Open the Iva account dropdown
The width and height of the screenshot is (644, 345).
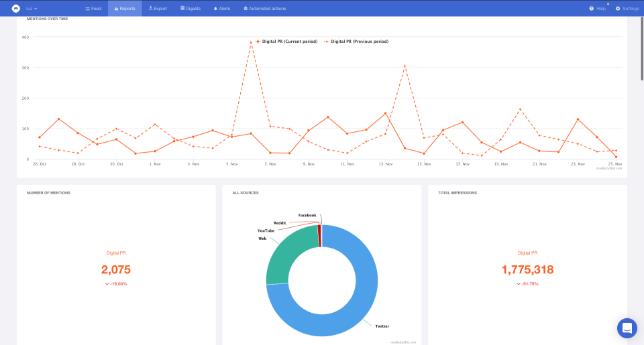(x=32, y=9)
